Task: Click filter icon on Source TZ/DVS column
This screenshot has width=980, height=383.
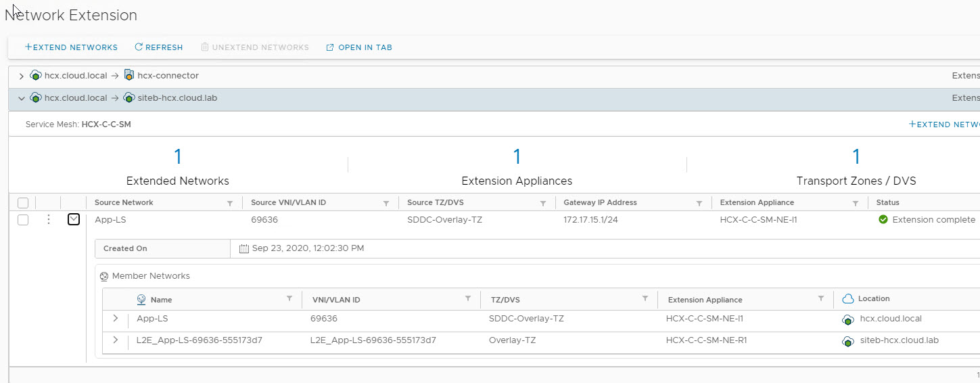Action: pyautogui.click(x=542, y=203)
